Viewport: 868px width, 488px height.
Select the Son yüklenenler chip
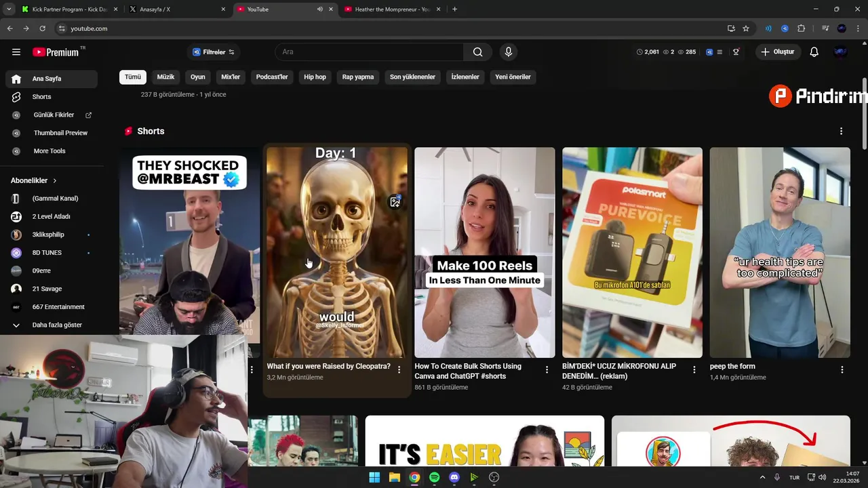pos(412,77)
